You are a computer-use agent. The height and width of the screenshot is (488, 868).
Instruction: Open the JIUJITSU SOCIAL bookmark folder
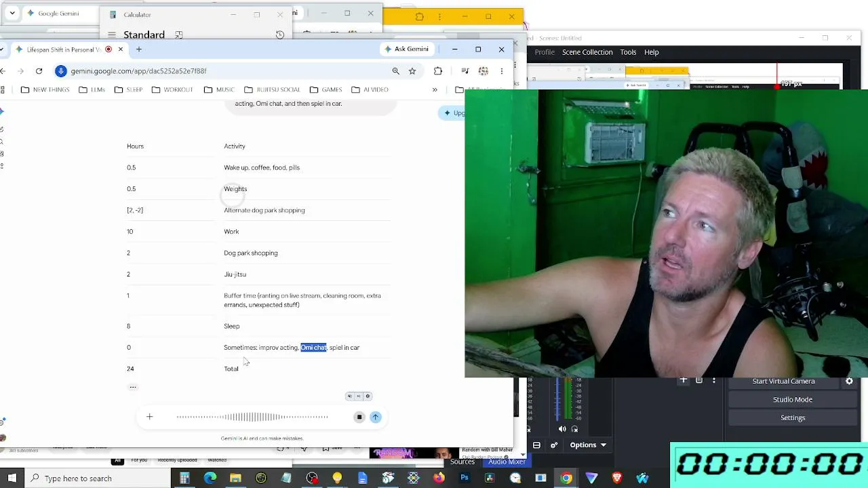tap(272, 89)
